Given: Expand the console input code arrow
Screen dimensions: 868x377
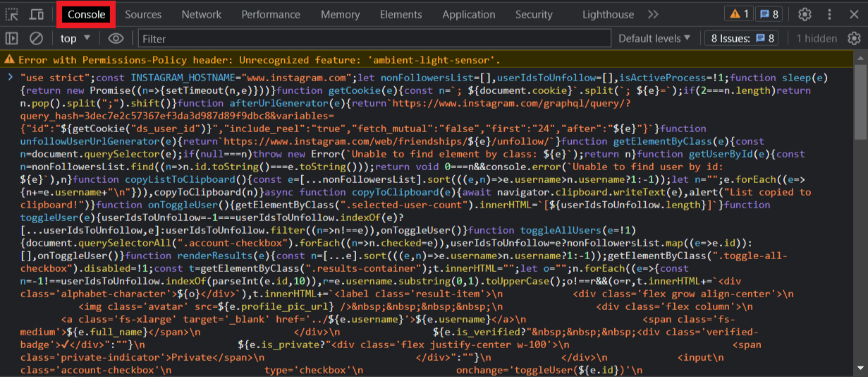Looking at the screenshot, I should pos(10,77).
